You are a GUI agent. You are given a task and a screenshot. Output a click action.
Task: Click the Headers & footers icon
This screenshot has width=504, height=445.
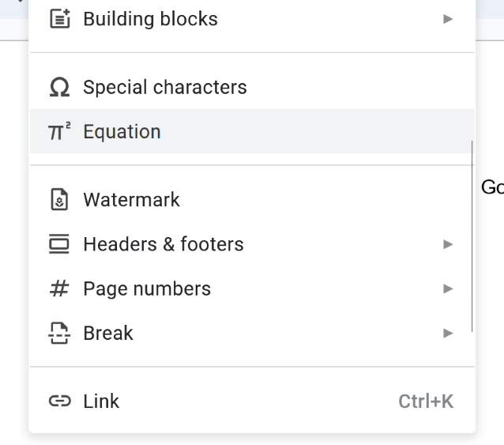59,244
